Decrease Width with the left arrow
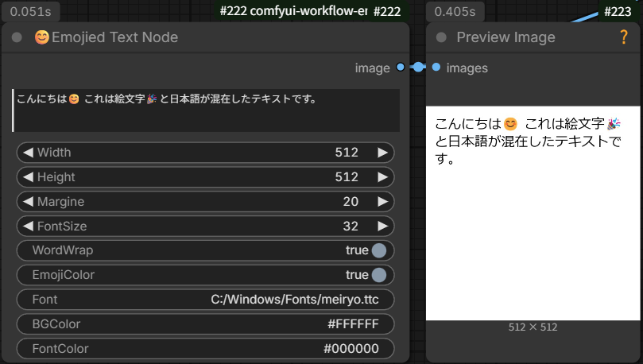This screenshot has width=643, height=364. pyautogui.click(x=27, y=153)
